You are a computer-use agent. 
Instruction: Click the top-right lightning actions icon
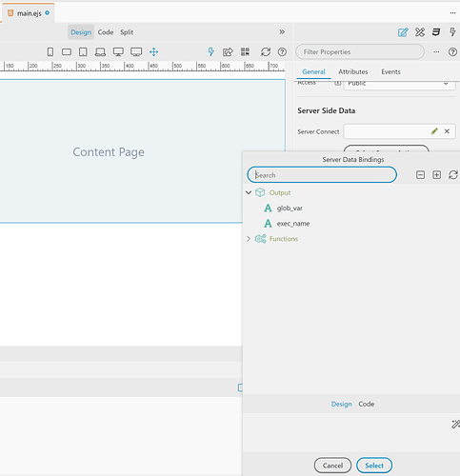452,32
